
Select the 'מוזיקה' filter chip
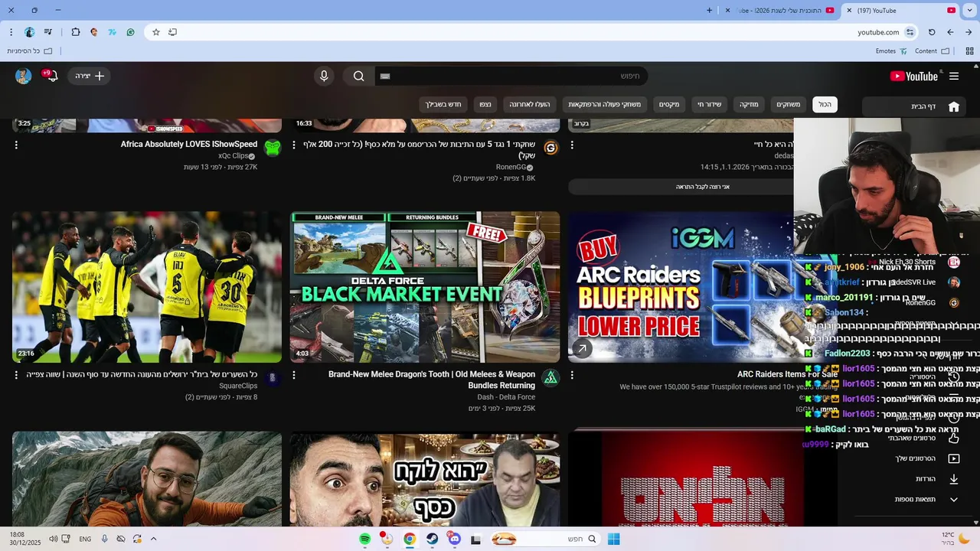click(x=748, y=104)
